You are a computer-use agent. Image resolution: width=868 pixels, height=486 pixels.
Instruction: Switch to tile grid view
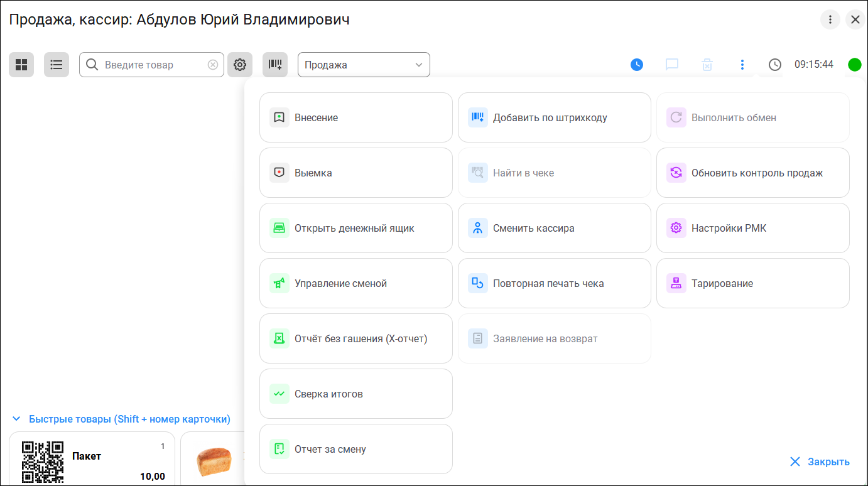[21, 65]
